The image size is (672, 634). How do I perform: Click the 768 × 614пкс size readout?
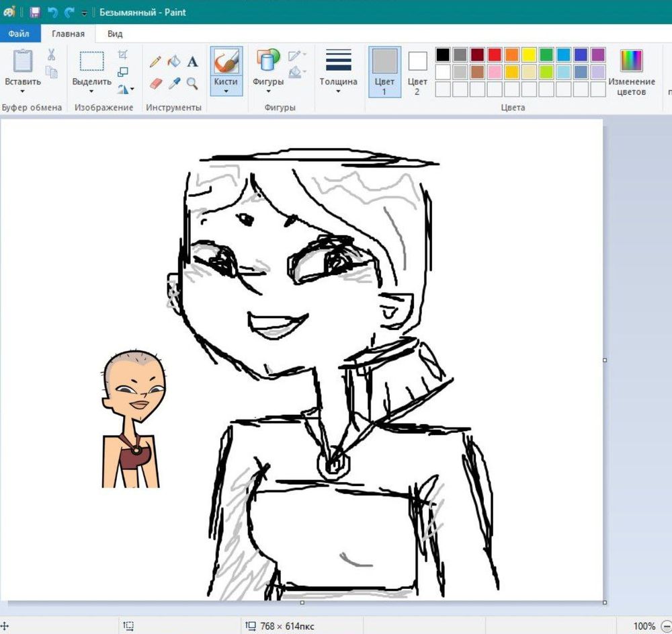287,627
